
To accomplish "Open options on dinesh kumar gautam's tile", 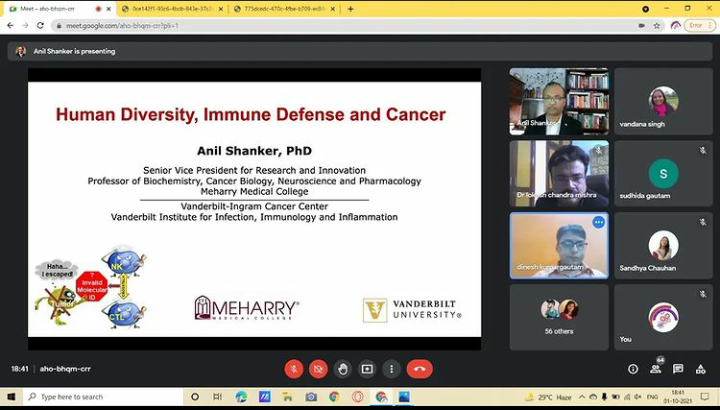I will coord(598,222).
